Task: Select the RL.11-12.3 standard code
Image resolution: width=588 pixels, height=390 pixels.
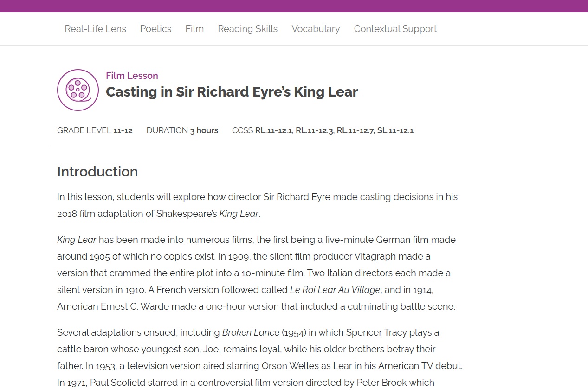Action: coord(315,130)
